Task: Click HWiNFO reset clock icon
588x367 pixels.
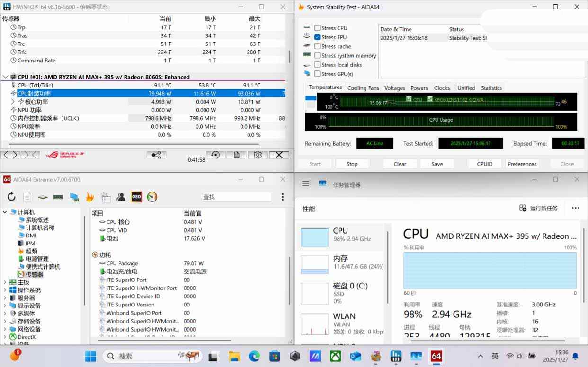Action: 215,155
